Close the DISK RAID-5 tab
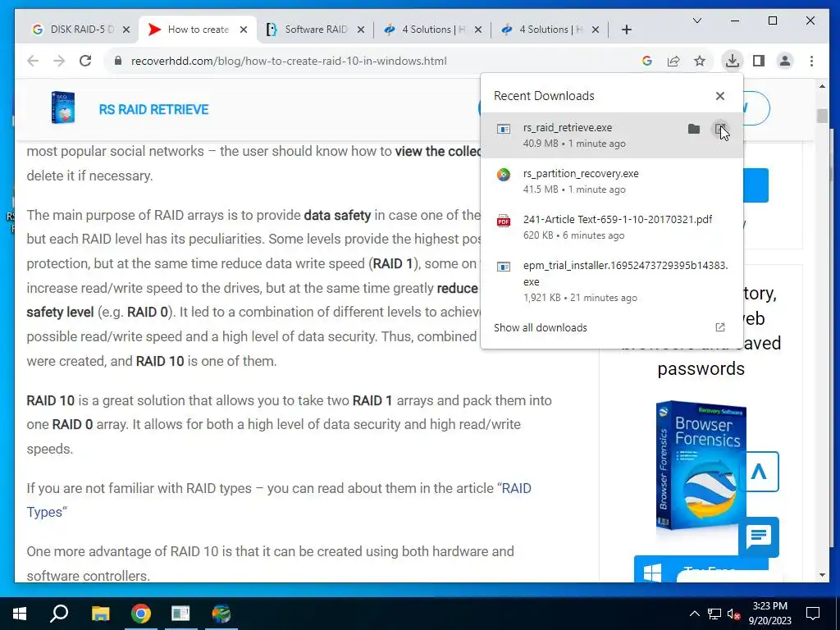 [x=126, y=30]
